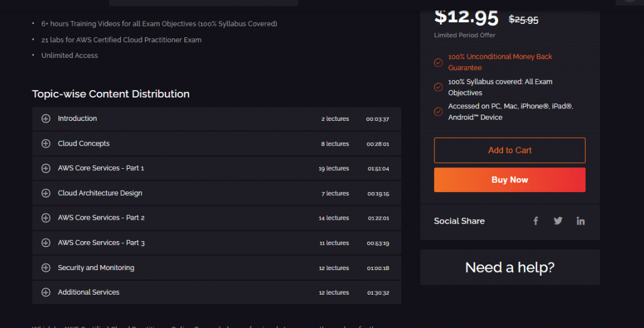
Task: Click the Accessed on PC check icon
Action: (438, 112)
